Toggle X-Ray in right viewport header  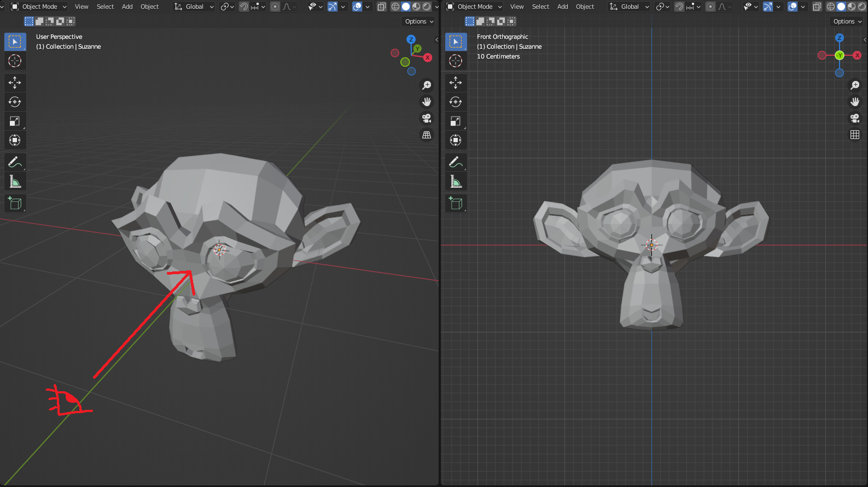pos(817,7)
